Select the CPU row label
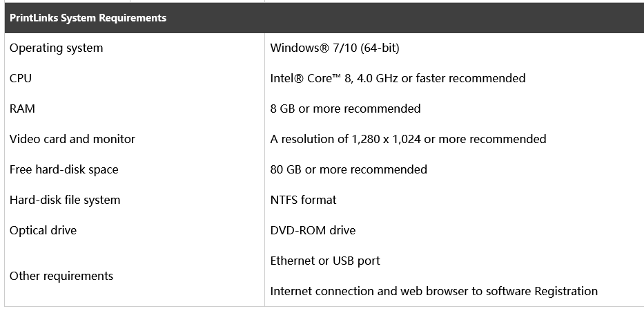644x309 pixels. point(21,78)
